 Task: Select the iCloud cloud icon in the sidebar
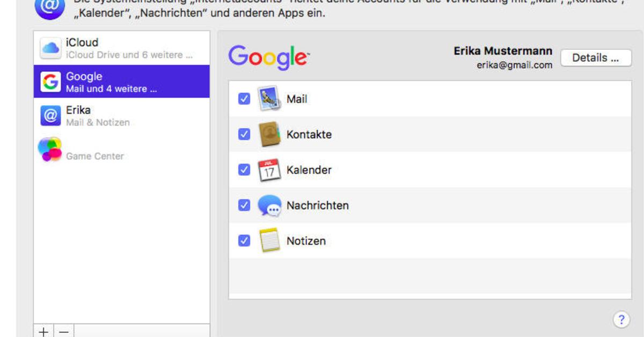50,48
